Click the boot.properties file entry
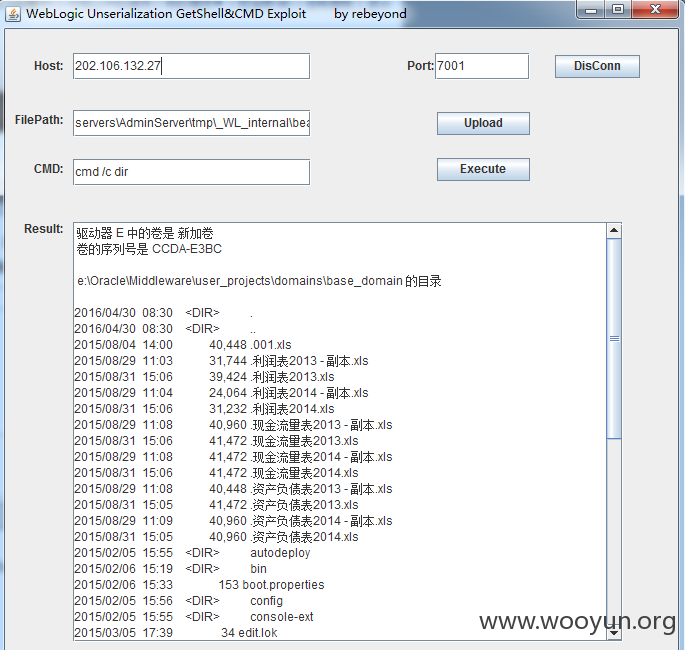The width and height of the screenshot is (685, 650). click(x=199, y=585)
